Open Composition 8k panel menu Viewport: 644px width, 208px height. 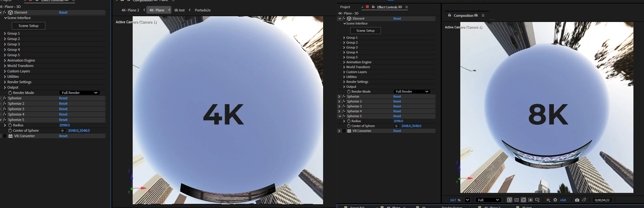click(x=483, y=15)
